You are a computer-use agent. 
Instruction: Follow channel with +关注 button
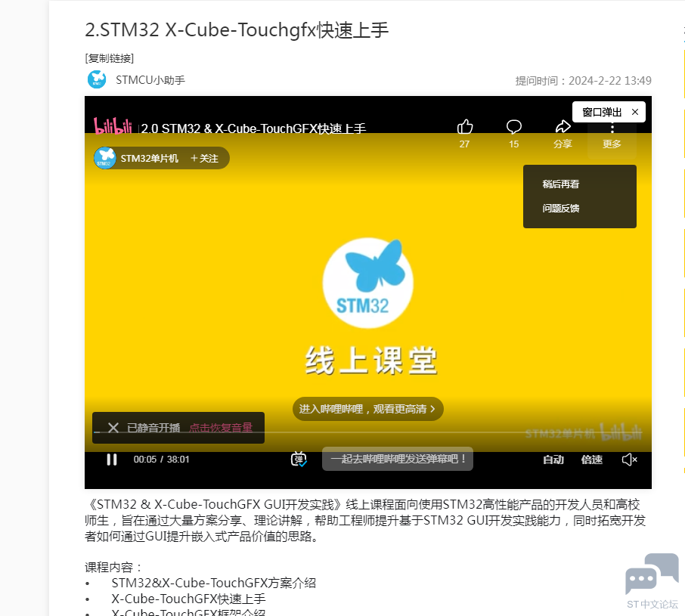(x=204, y=159)
